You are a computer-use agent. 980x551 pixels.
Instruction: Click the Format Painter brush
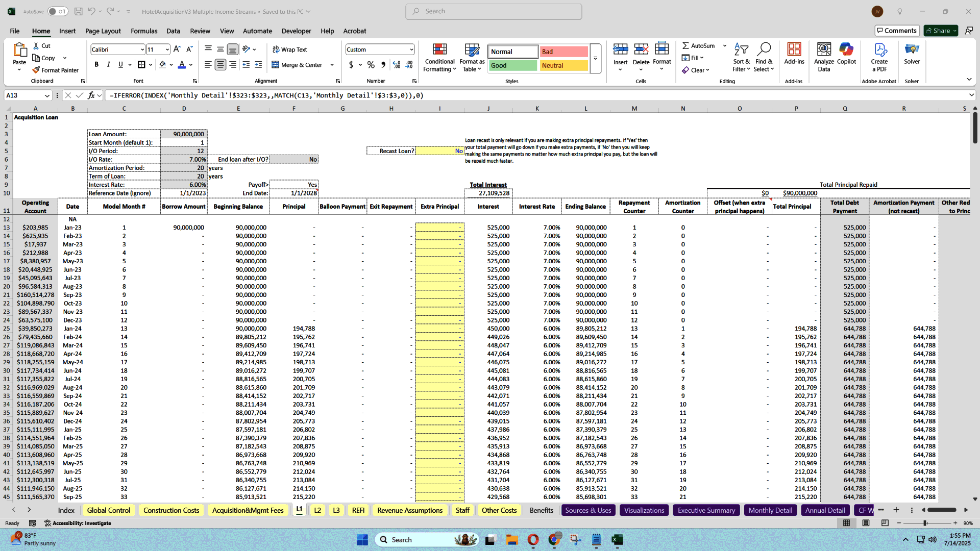[x=36, y=70]
